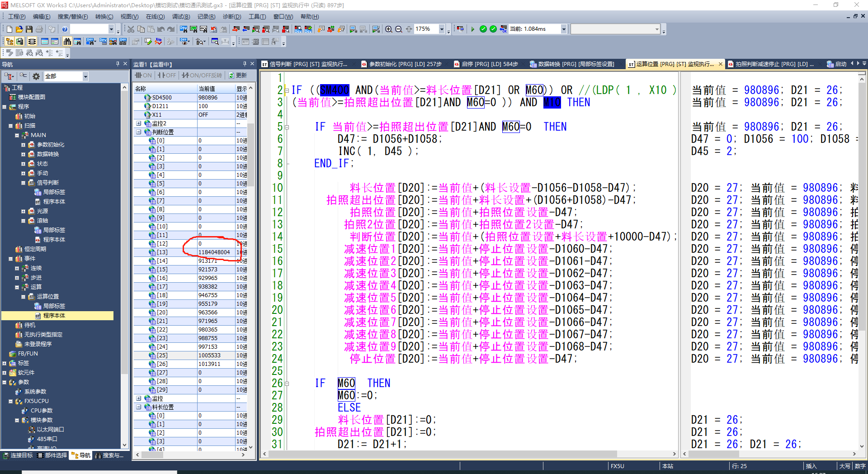
Task: Click the Zoom Out magnifier icon
Action: pyautogui.click(x=398, y=29)
